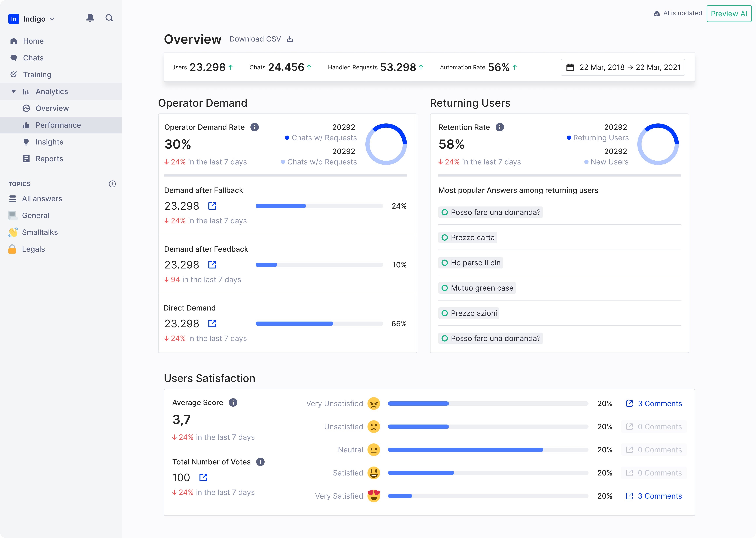
Task: Open Demand after Fallback external link icon
Action: (x=212, y=206)
